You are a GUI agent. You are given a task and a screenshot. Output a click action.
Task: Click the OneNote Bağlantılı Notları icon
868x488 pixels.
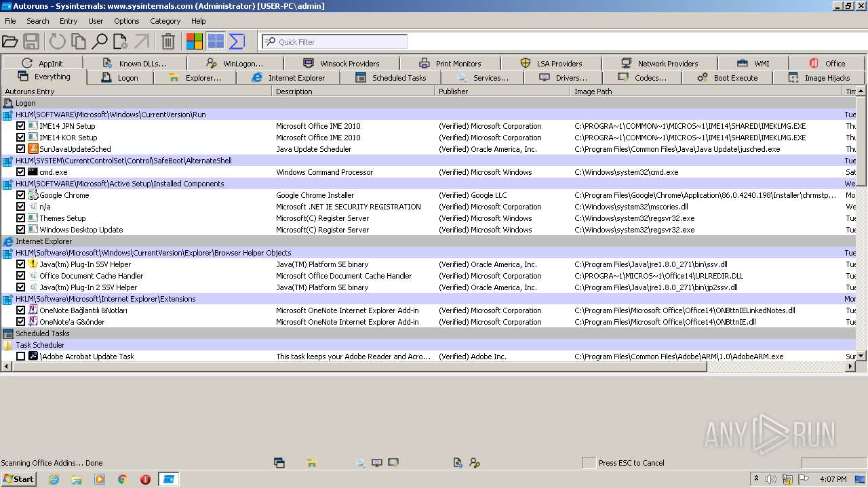[33, 310]
